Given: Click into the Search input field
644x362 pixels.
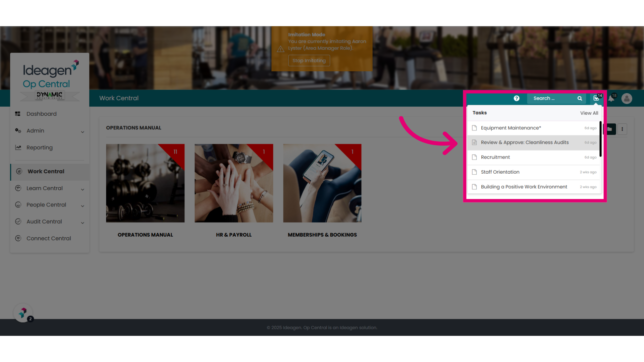Looking at the screenshot, I should pyautogui.click(x=552, y=98).
